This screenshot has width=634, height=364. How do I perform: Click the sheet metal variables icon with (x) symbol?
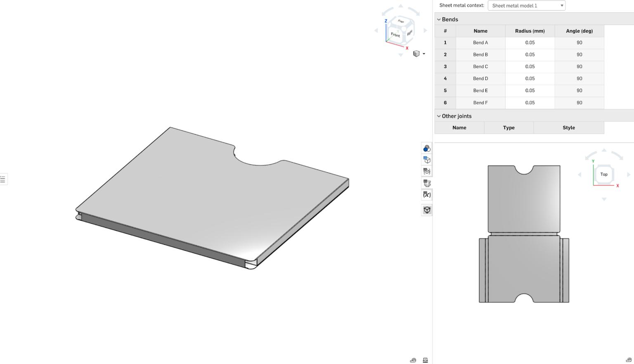pyautogui.click(x=426, y=194)
